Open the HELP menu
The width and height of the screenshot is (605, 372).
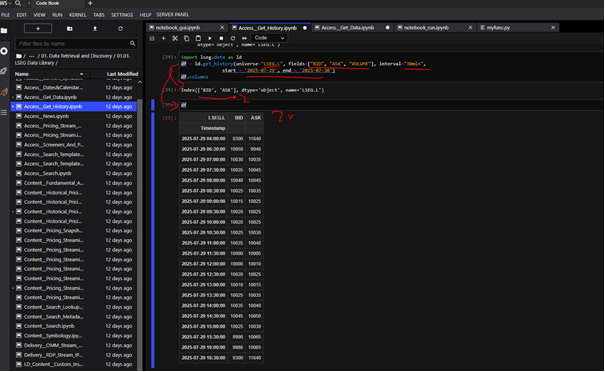[145, 15]
